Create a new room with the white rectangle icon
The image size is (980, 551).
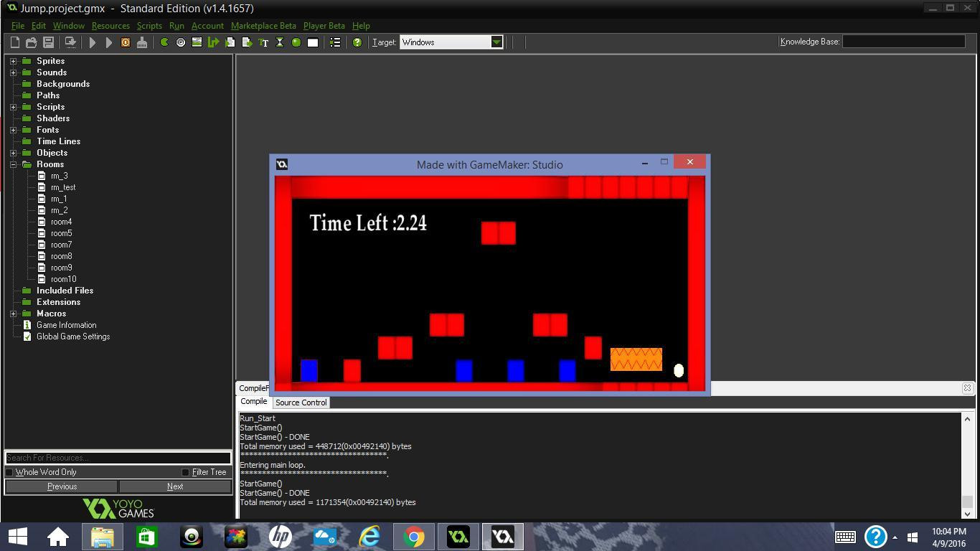[313, 42]
